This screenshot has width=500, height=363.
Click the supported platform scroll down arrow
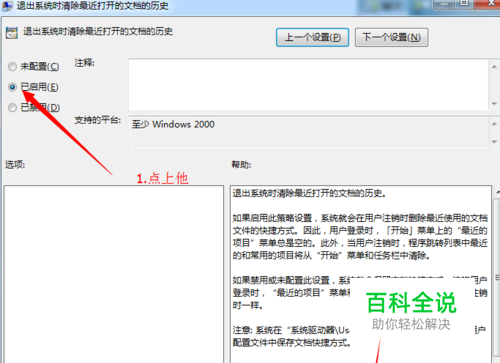pos(494,142)
